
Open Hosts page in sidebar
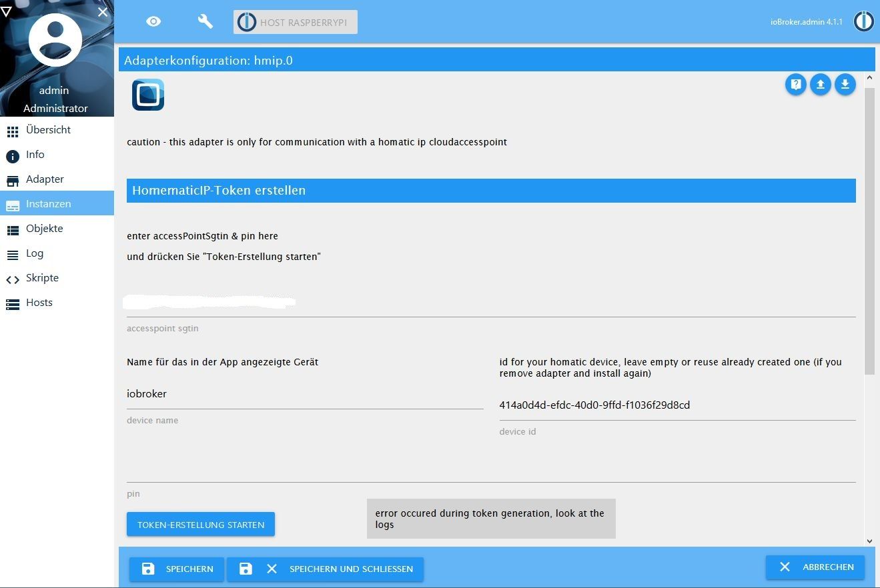pyautogui.click(x=57, y=303)
